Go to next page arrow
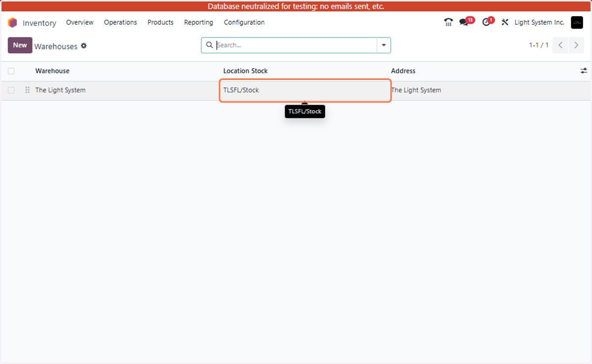The image size is (592, 364). pyautogui.click(x=576, y=45)
